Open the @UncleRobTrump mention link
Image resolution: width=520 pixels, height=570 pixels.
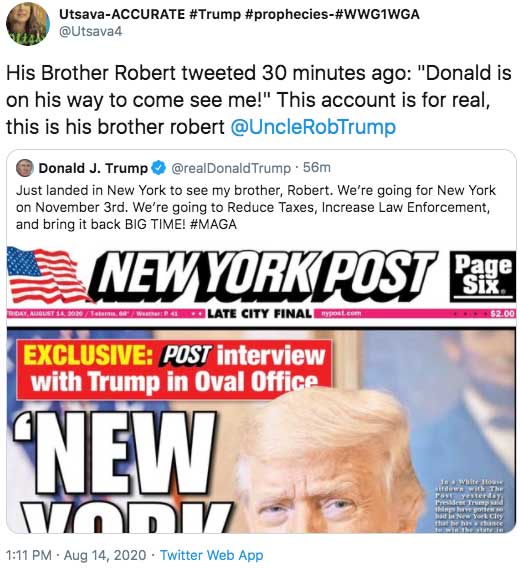coord(313,127)
